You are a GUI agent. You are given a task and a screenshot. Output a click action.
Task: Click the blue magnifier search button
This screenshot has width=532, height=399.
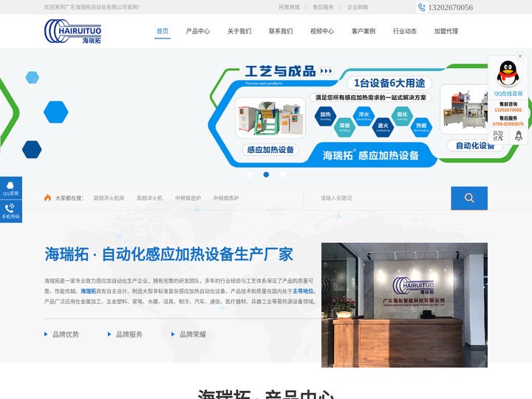(x=469, y=198)
